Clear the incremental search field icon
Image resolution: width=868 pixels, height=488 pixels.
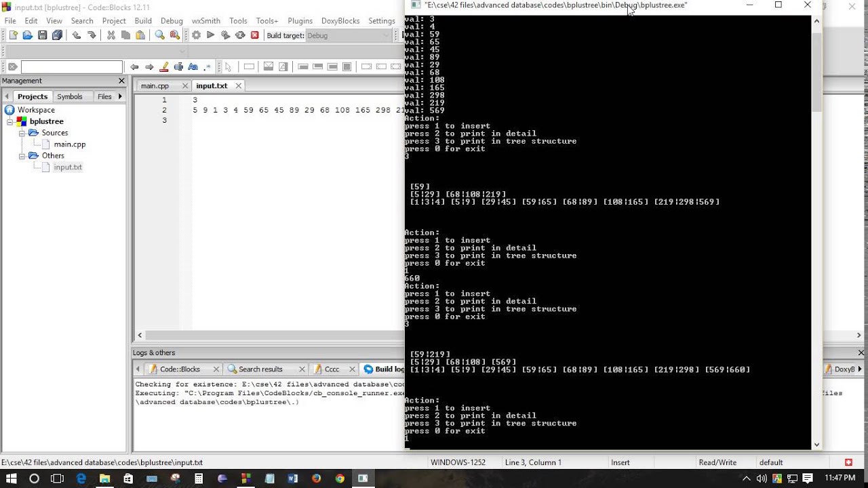point(12,66)
